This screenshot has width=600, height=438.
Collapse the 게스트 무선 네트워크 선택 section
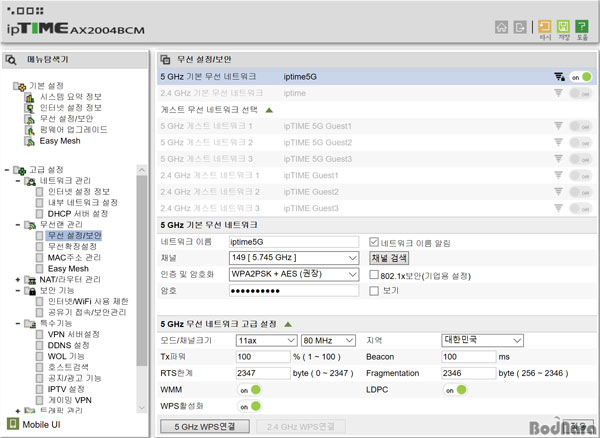point(269,110)
